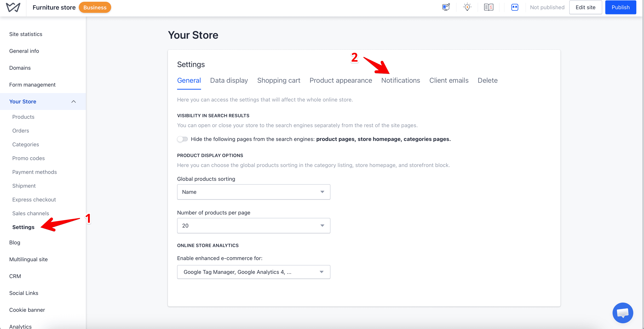Open Form management in the sidebar
The width and height of the screenshot is (644, 329).
tap(32, 85)
